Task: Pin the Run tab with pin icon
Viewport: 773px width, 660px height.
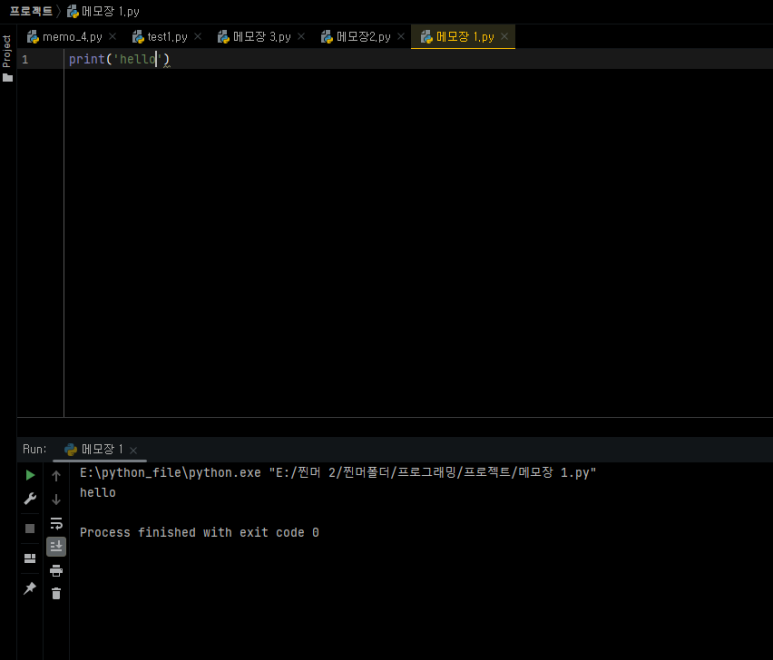Action: tap(30, 588)
